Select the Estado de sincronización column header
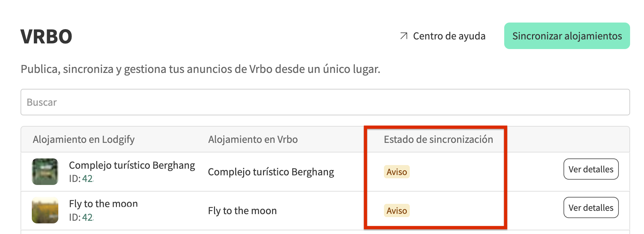Viewport: 644px width, 234px height. click(x=438, y=140)
